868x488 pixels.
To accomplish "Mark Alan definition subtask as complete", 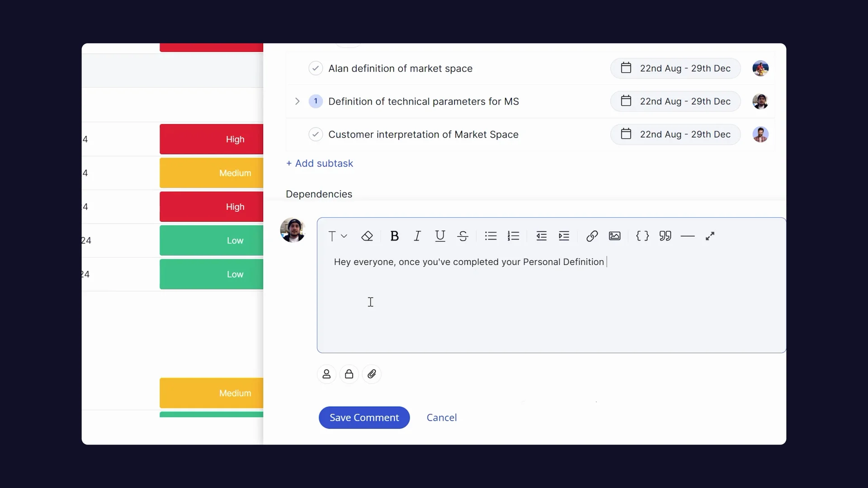I will click(316, 68).
